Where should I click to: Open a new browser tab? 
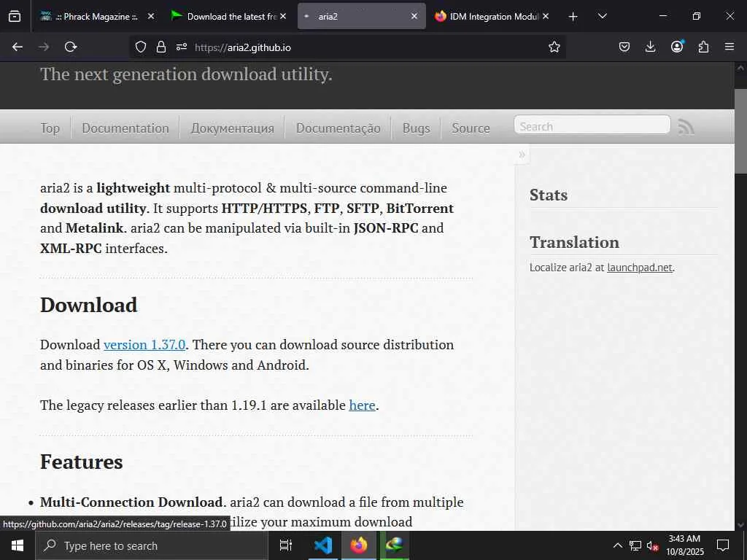click(x=573, y=17)
